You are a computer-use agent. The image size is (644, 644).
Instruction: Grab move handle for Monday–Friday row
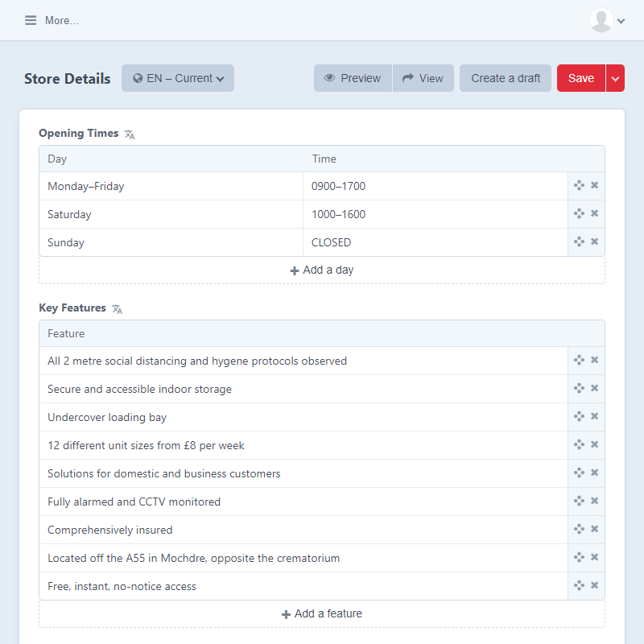pos(579,185)
